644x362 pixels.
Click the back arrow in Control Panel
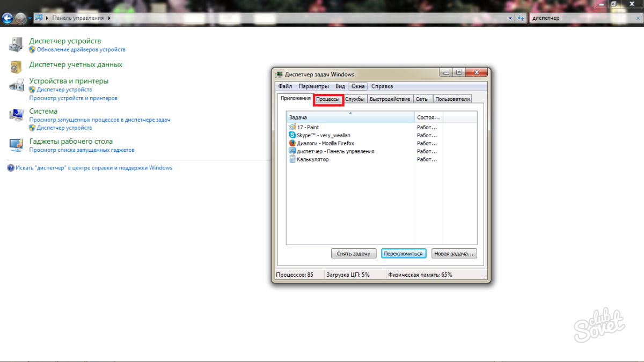[x=8, y=18]
